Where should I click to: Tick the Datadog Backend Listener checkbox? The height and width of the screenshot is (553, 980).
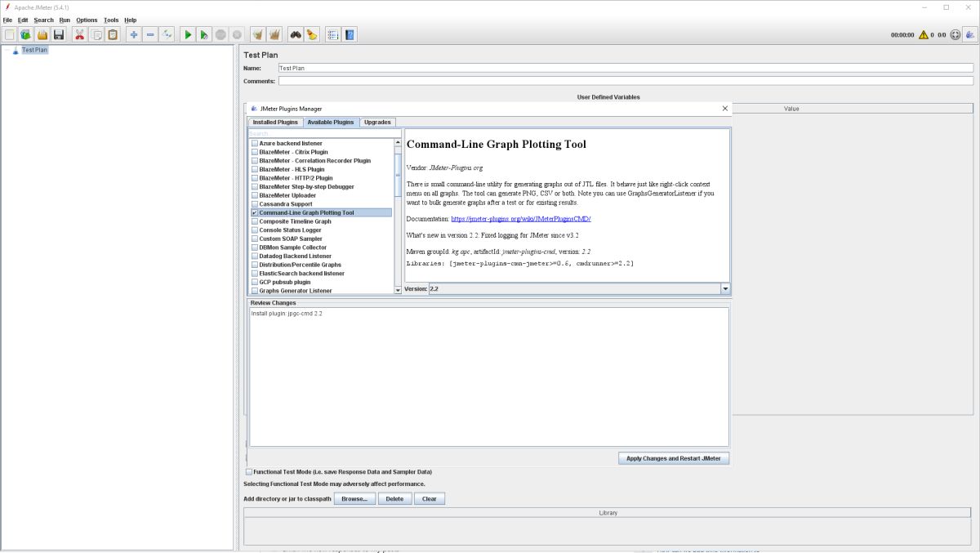(x=255, y=256)
